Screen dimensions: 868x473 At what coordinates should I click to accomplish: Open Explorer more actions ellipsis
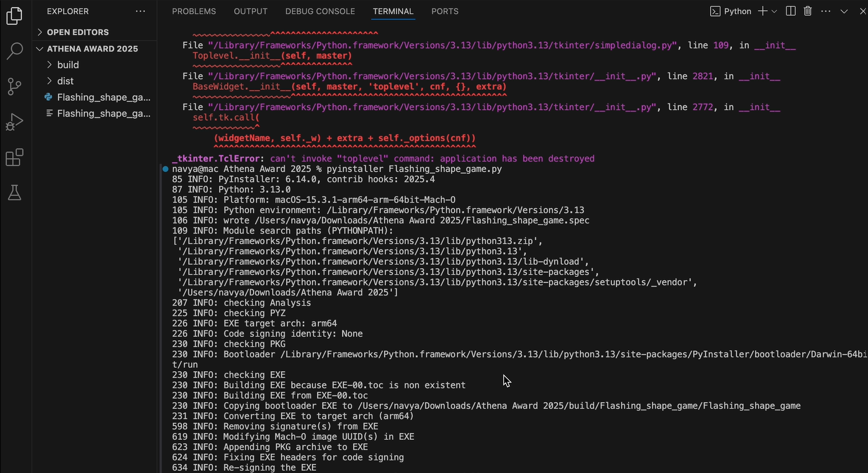141,11
